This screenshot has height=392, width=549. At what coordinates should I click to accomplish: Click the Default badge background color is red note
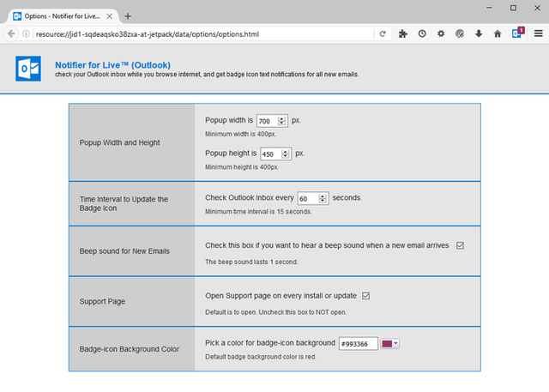[x=261, y=357]
